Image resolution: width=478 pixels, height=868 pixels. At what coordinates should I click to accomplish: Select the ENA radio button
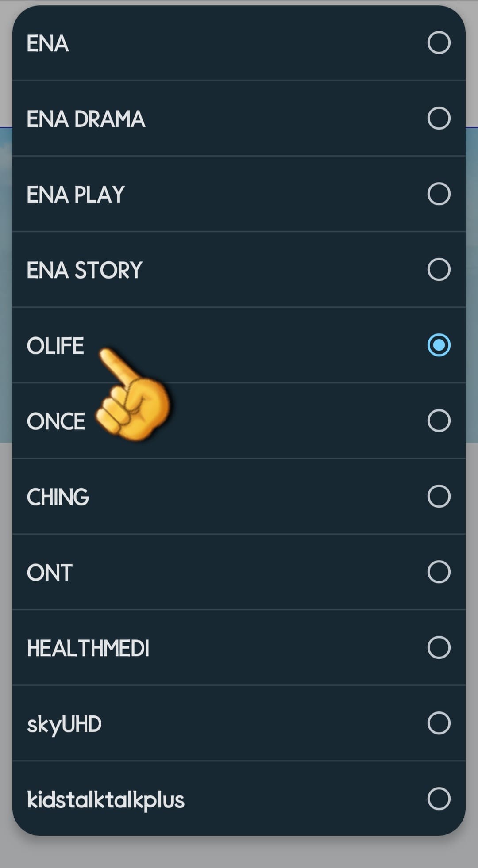pyautogui.click(x=438, y=43)
